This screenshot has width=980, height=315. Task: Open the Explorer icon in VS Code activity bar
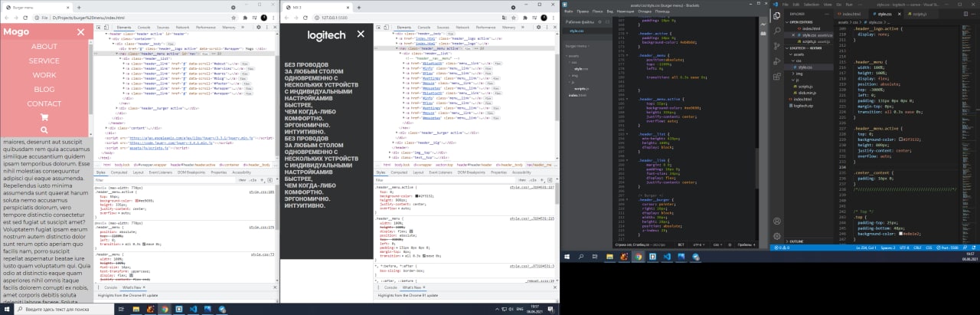tap(779, 15)
